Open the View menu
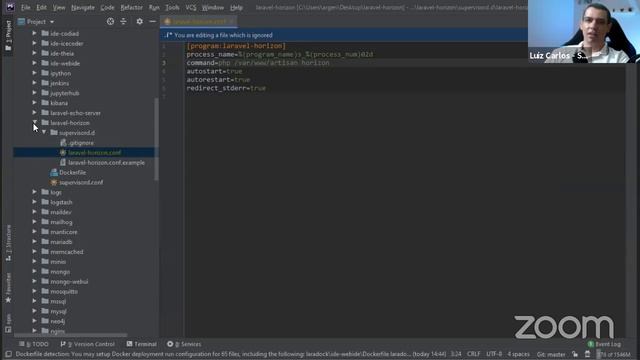This screenshot has width=640, height=360. tap(59, 7)
